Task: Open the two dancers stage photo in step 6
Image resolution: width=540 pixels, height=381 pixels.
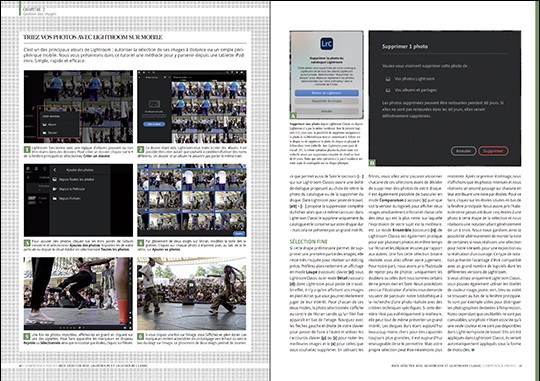Action: click(191, 293)
